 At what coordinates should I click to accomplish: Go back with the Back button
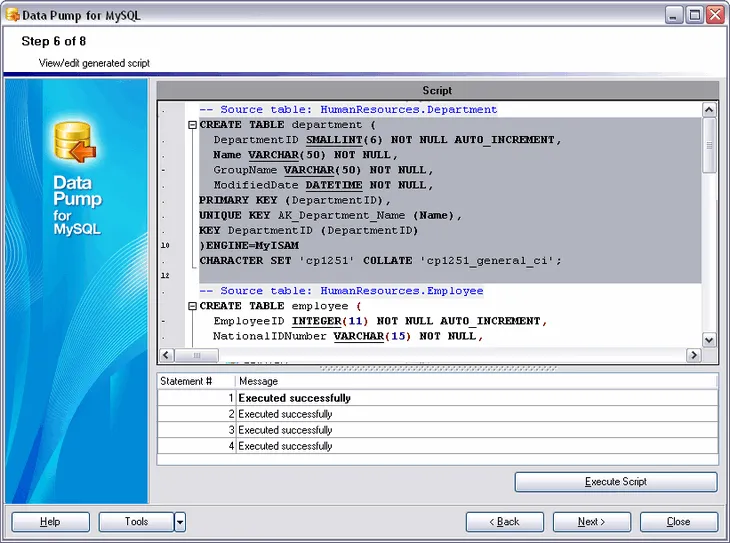click(x=505, y=522)
